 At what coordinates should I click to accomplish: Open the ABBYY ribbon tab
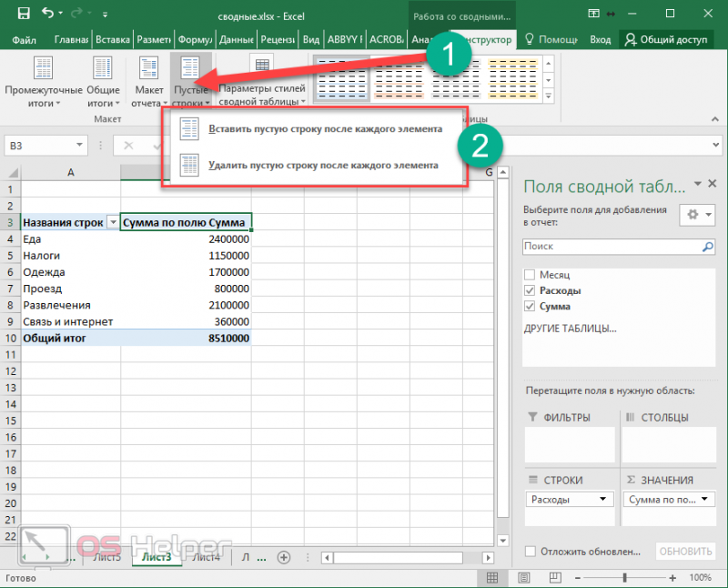tap(345, 40)
